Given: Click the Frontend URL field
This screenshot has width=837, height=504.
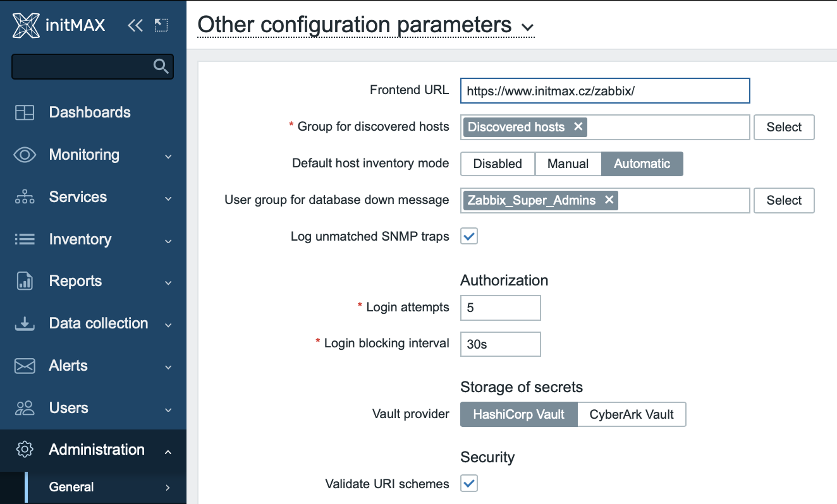Looking at the screenshot, I should click(604, 90).
